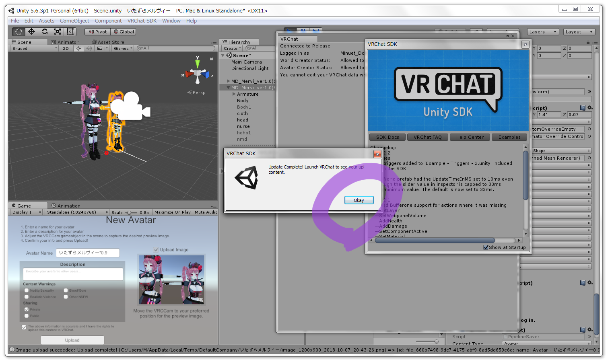Toggle the Global handle rotation button
The width and height of the screenshot is (610, 364).
pyautogui.click(x=124, y=32)
